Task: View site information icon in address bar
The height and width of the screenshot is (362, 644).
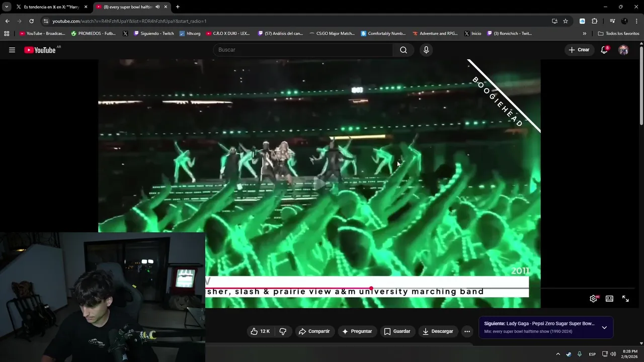Action: coord(46,21)
